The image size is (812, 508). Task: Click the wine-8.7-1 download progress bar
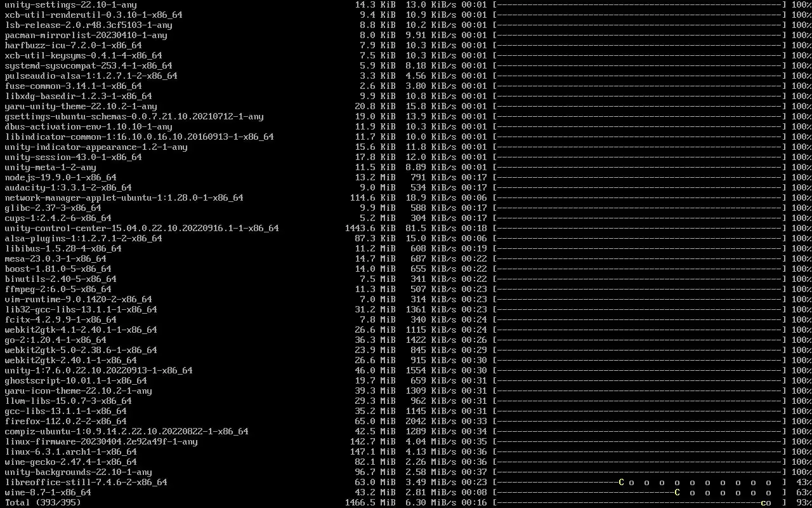click(x=639, y=492)
